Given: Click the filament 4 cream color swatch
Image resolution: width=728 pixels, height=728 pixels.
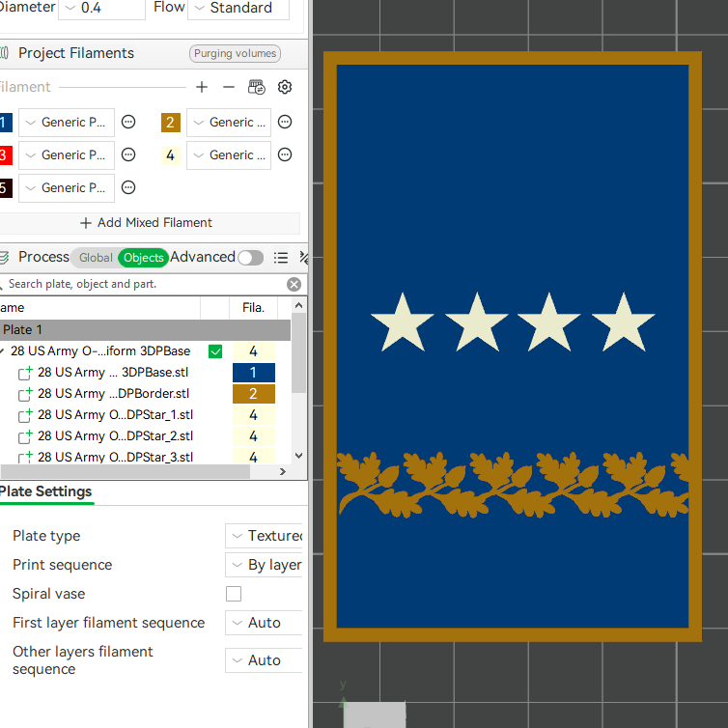Looking at the screenshot, I should (170, 155).
